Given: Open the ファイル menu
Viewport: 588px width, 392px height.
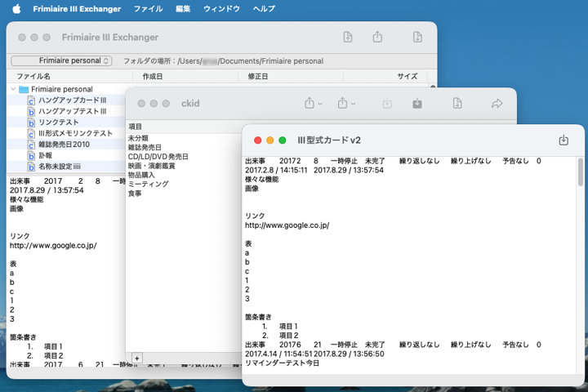Looking at the screenshot, I should pyautogui.click(x=148, y=9).
